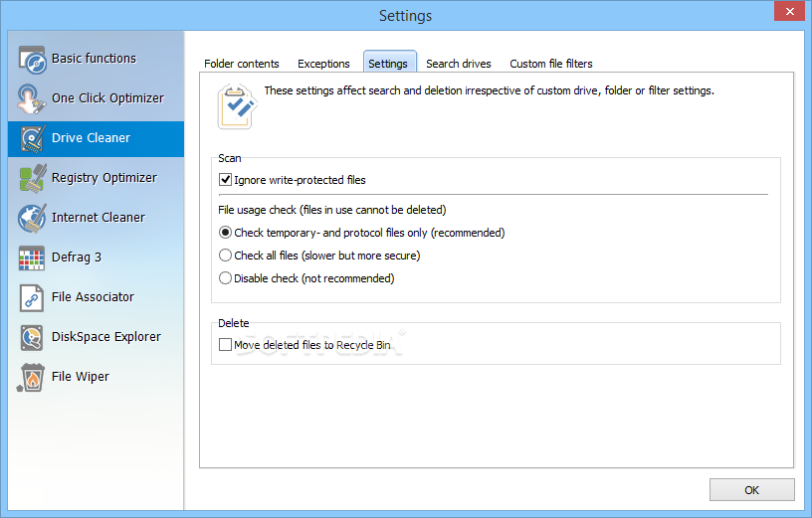Click the File Wiper burning bin icon

click(x=31, y=377)
